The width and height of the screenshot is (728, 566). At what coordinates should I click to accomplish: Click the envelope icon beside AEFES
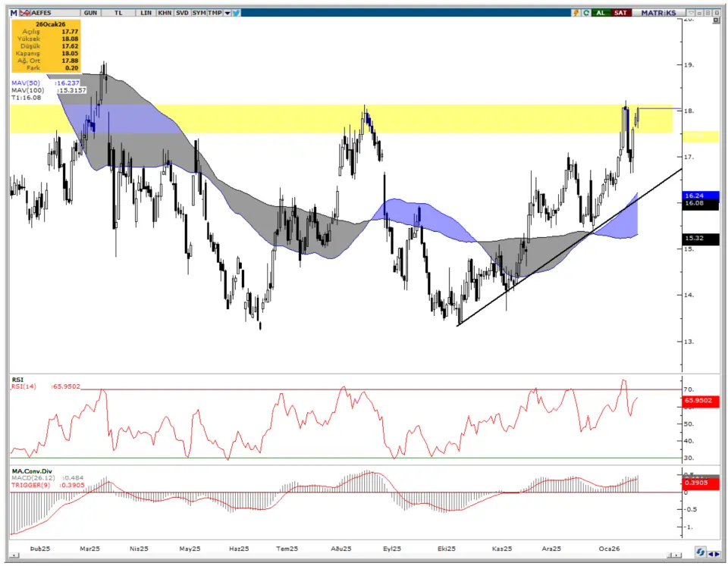click(25, 13)
